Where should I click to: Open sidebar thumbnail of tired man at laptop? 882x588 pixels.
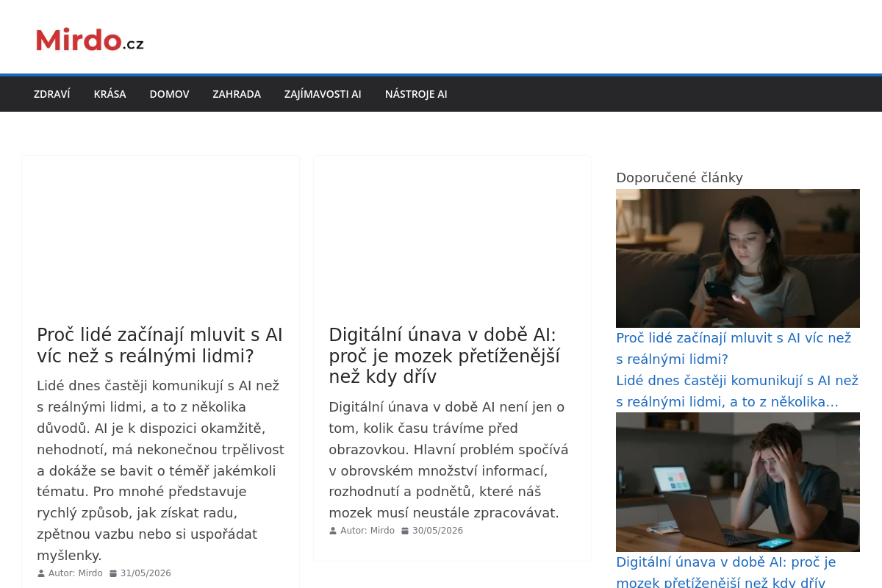[738, 482]
